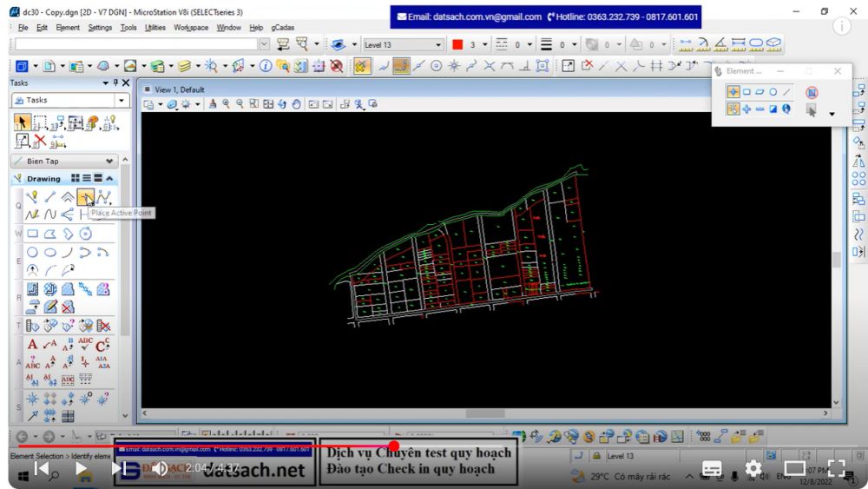Play the video
Screen dimensions: 868x489
[82, 469]
